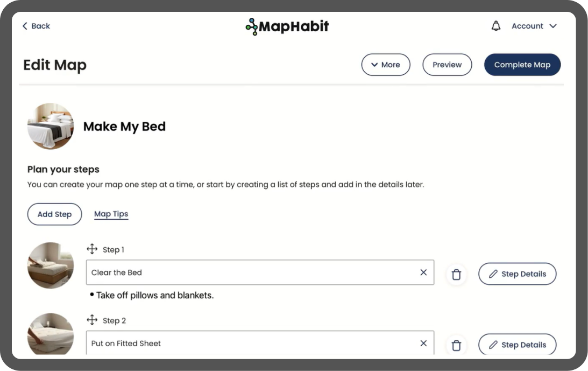Clear the 'Clear the Bed' text with X

tap(423, 272)
